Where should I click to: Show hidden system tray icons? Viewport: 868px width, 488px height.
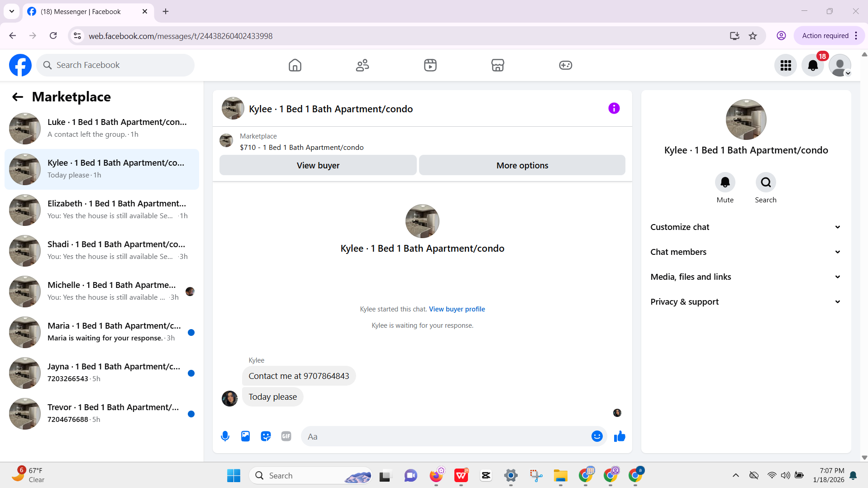[x=736, y=475]
